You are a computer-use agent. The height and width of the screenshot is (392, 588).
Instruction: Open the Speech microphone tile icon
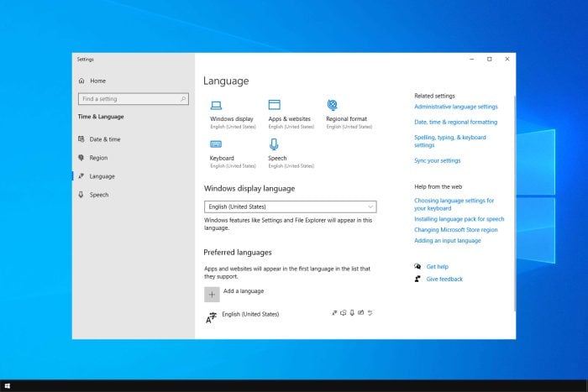pos(274,144)
